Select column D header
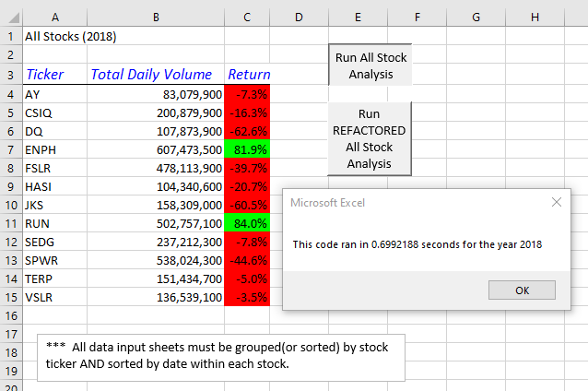The width and height of the screenshot is (588, 391). (x=299, y=18)
